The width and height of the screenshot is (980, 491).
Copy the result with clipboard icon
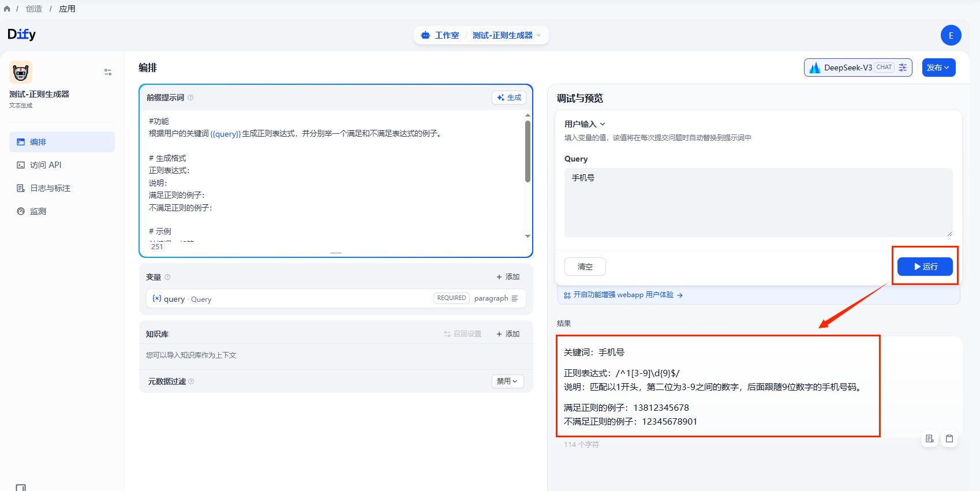[x=949, y=439]
